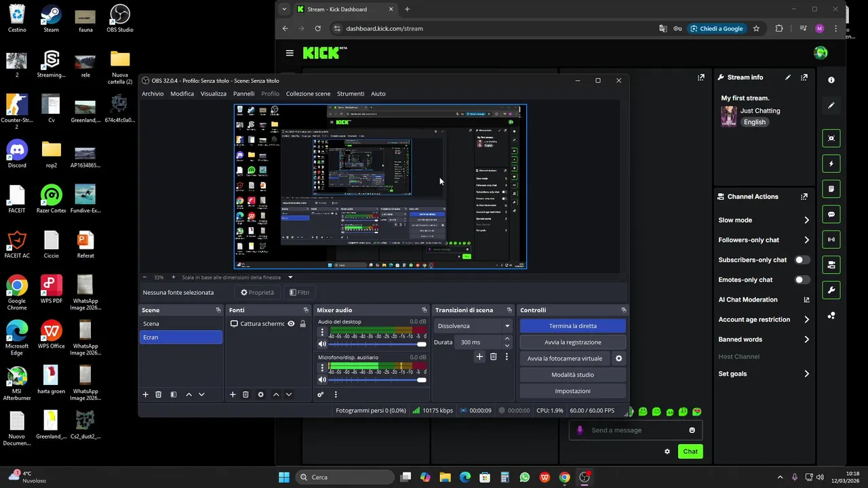Screen dimensions: 868x488
Task: Open Microfono/disp. ausiliario three-dot options
Action: pos(322,368)
